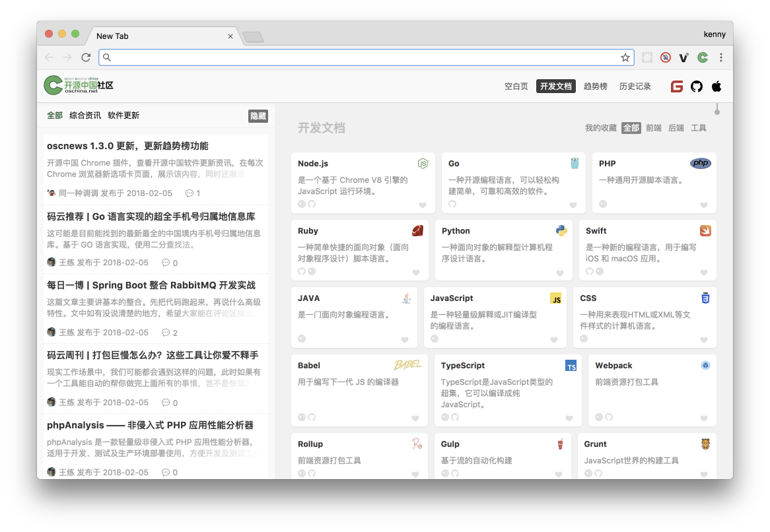Select the 全部 news tab
The width and height of the screenshot is (770, 532).
coord(55,116)
